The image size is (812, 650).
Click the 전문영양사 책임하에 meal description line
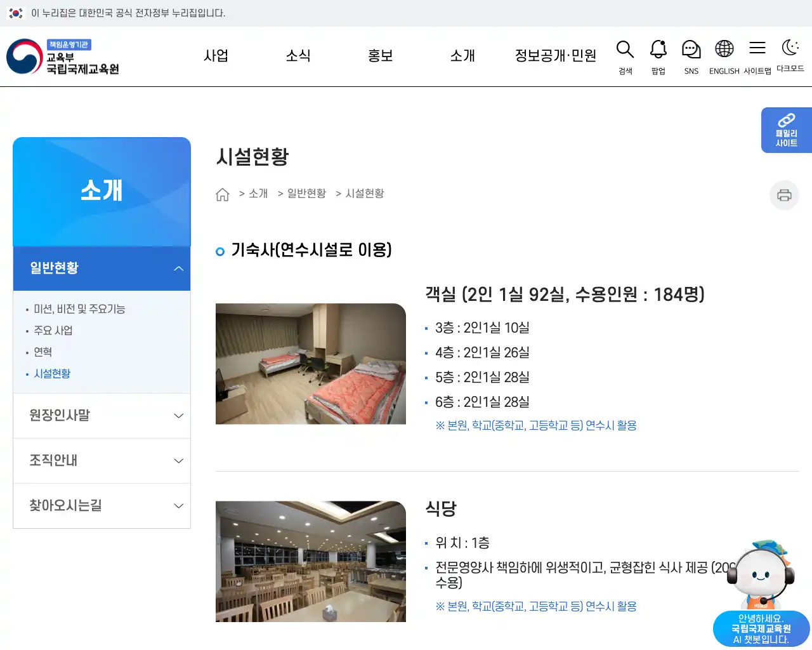[585, 575]
